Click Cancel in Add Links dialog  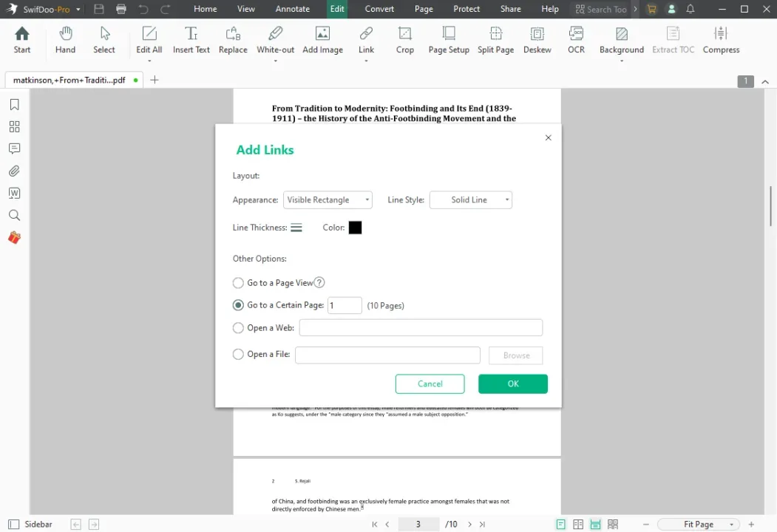coord(430,384)
